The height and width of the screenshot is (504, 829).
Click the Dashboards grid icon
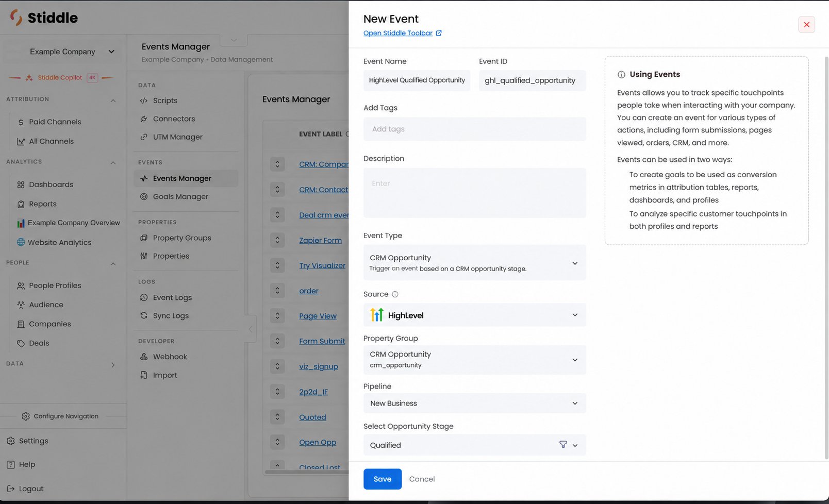click(21, 184)
